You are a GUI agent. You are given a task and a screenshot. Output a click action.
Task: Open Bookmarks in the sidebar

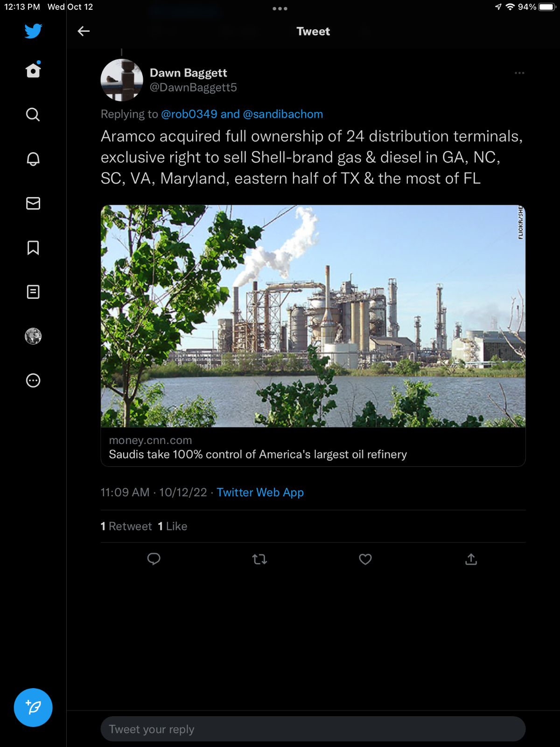click(33, 247)
